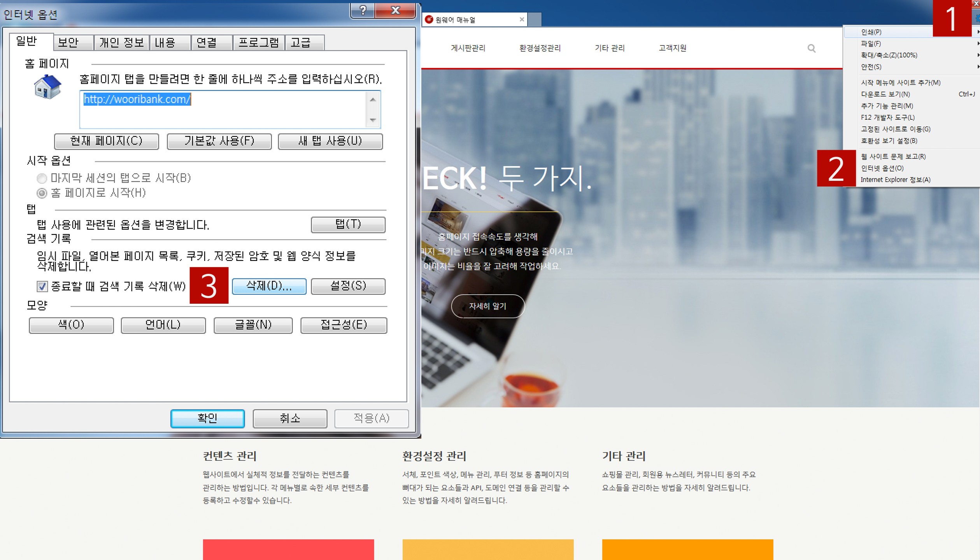The width and height of the screenshot is (980, 560).
Task: Click the 기본값 사용(F) button
Action: point(219,141)
